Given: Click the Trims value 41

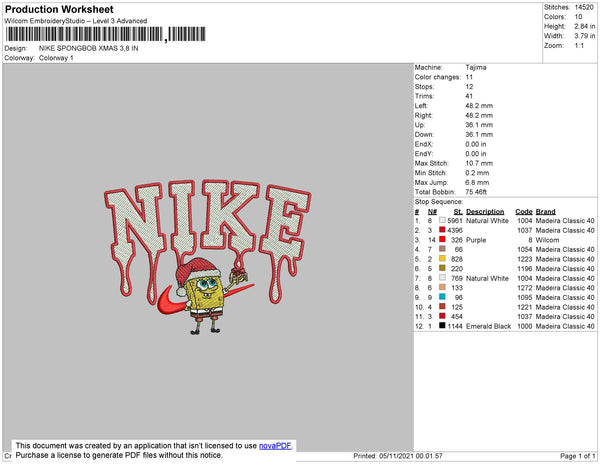Looking at the screenshot, I should coord(469,96).
